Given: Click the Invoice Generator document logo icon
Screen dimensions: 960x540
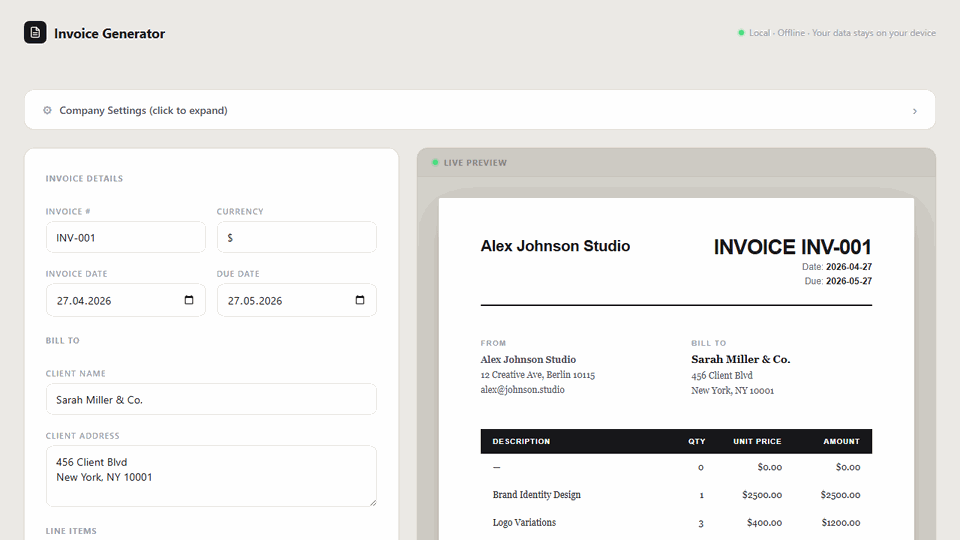Looking at the screenshot, I should [35, 32].
